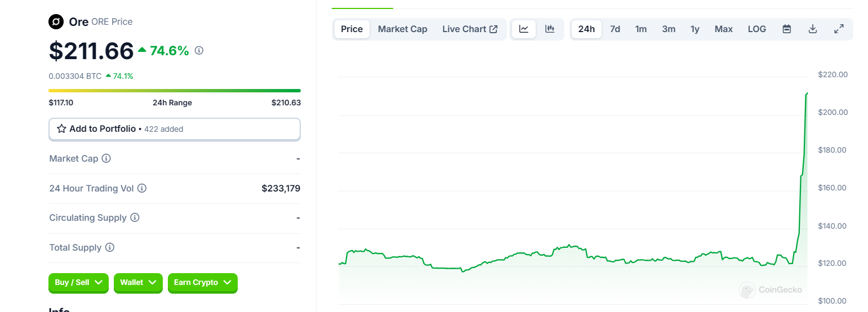Open the Live Chart external link
This screenshot has width=868, height=312.
469,29
